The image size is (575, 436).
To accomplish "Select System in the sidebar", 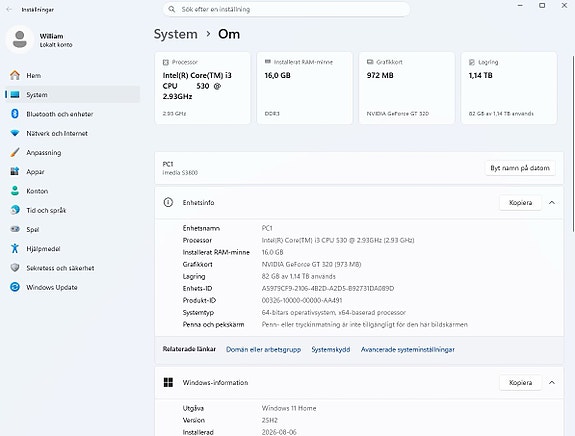I will tap(73, 95).
